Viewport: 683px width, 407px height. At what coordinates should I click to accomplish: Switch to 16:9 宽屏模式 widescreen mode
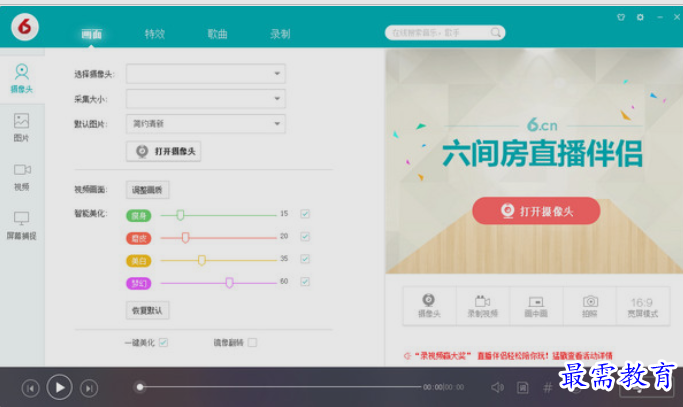[642, 306]
